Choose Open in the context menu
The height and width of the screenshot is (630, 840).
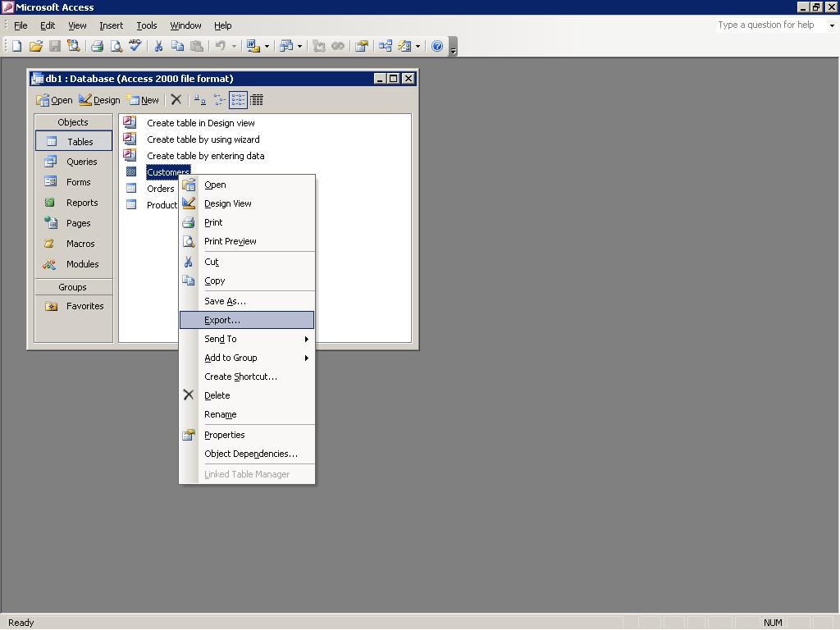247,185
